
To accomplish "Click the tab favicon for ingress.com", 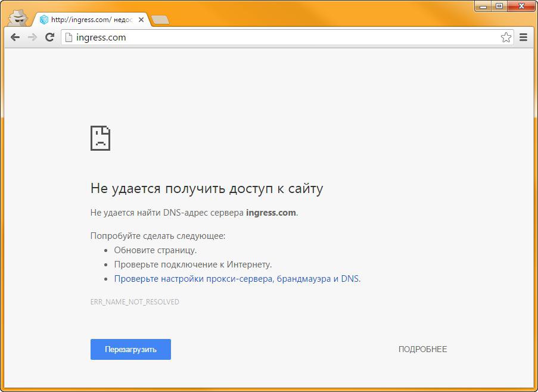I will tap(44, 20).
